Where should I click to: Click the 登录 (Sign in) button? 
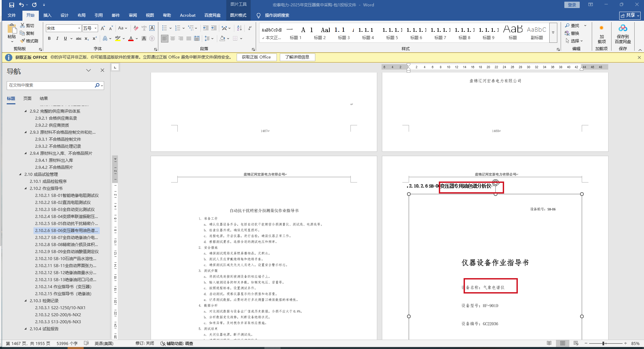(572, 5)
